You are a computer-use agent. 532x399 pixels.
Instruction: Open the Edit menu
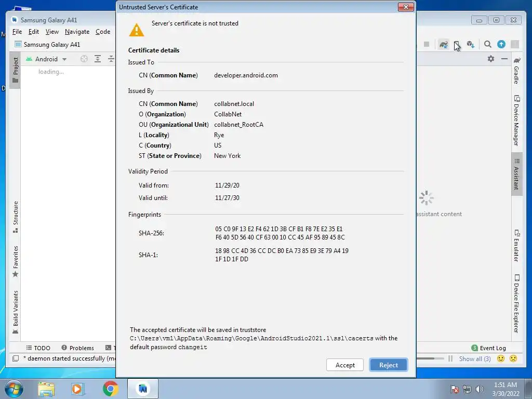pos(34,32)
